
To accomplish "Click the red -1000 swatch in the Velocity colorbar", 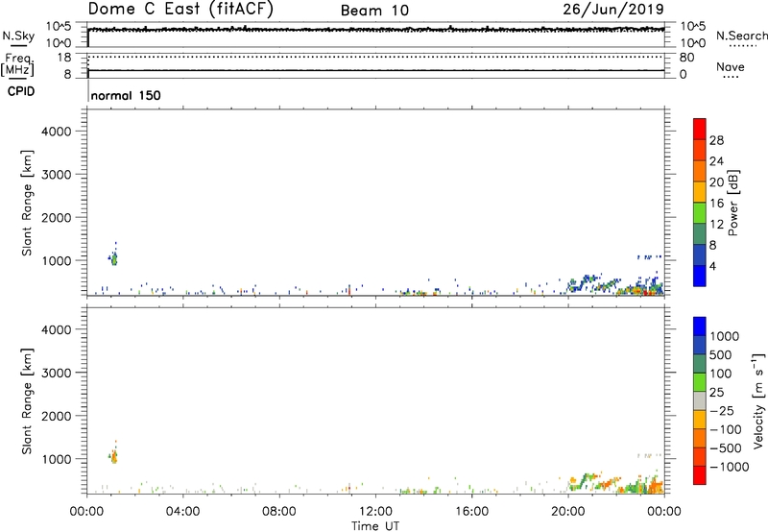I will (700, 475).
